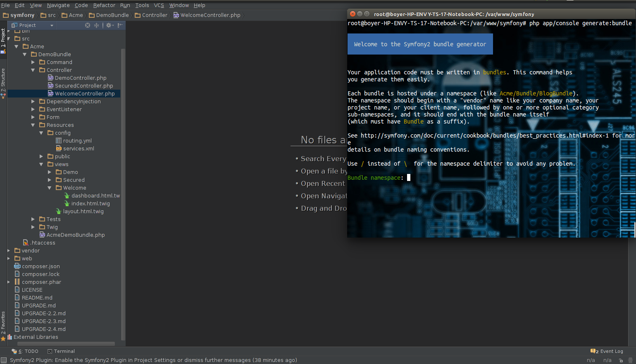Expand the DependencyInjection folder
The height and width of the screenshot is (364, 636).
click(33, 102)
